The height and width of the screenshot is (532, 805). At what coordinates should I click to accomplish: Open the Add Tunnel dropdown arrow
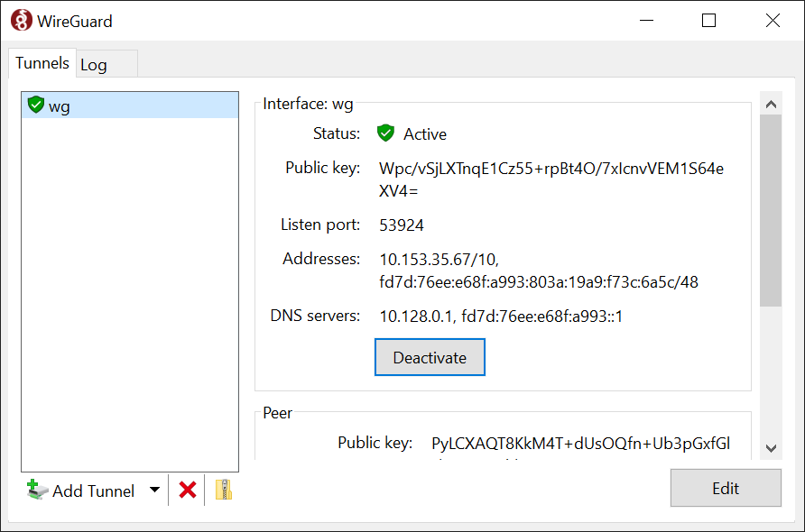(154, 490)
